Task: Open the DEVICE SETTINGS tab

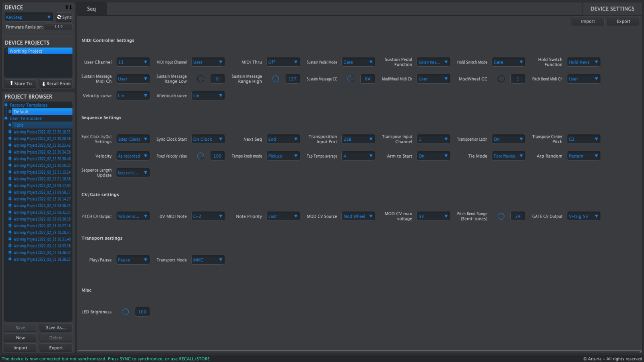Action: tap(612, 9)
